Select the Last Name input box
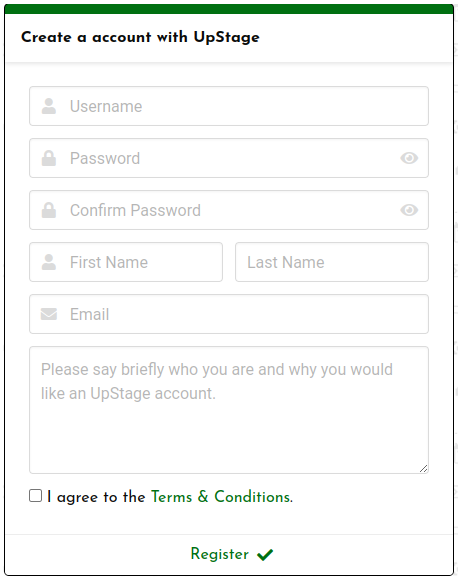This screenshot has height=582, width=458. (332, 262)
